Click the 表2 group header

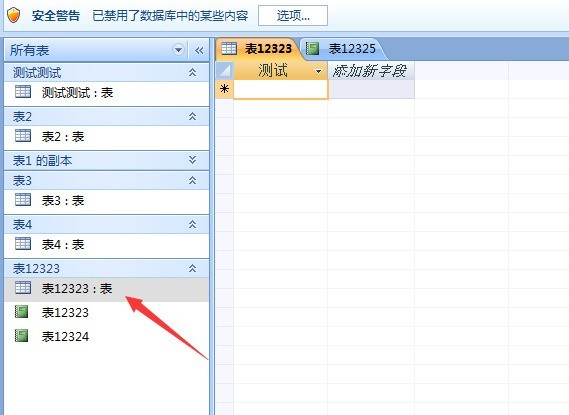tap(107, 116)
